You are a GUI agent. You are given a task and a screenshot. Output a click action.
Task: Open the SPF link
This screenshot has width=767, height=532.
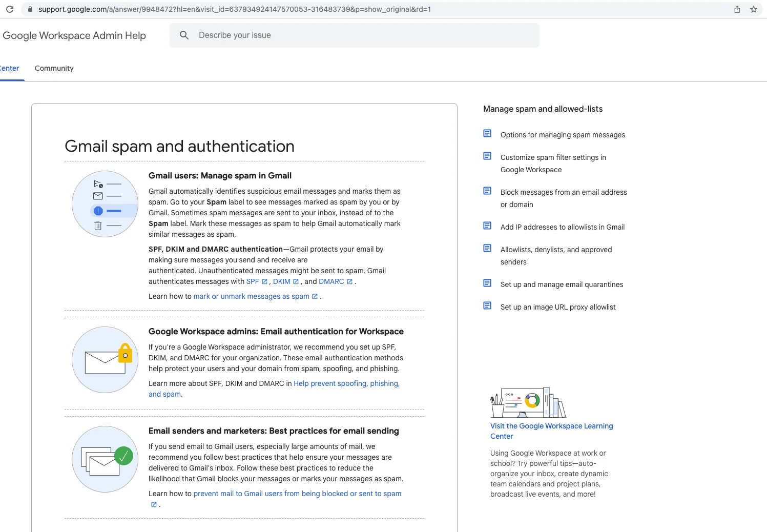253,281
